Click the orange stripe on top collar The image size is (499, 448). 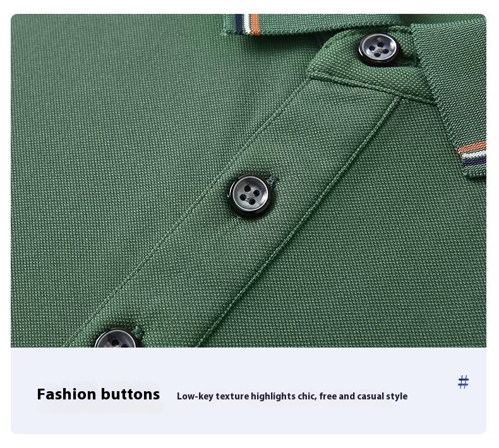255,24
